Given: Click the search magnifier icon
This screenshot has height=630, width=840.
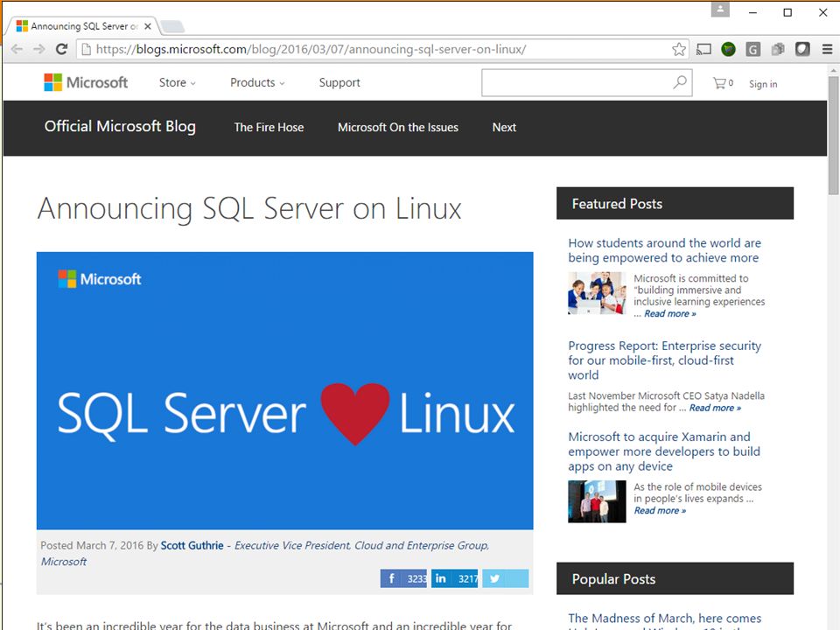Looking at the screenshot, I should pos(680,82).
